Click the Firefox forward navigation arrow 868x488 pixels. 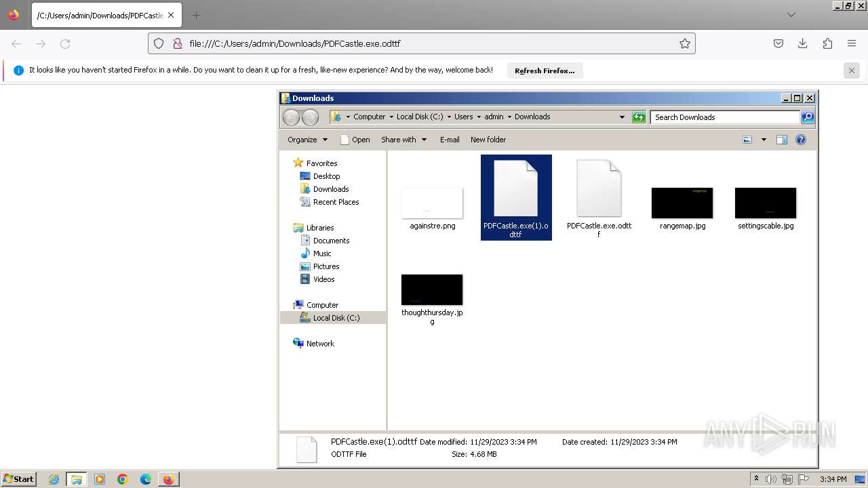point(41,43)
